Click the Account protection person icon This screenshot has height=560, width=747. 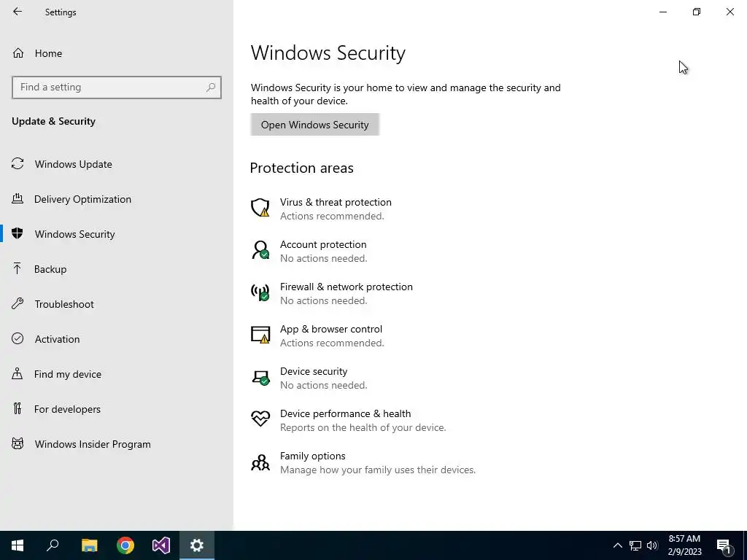(260, 250)
